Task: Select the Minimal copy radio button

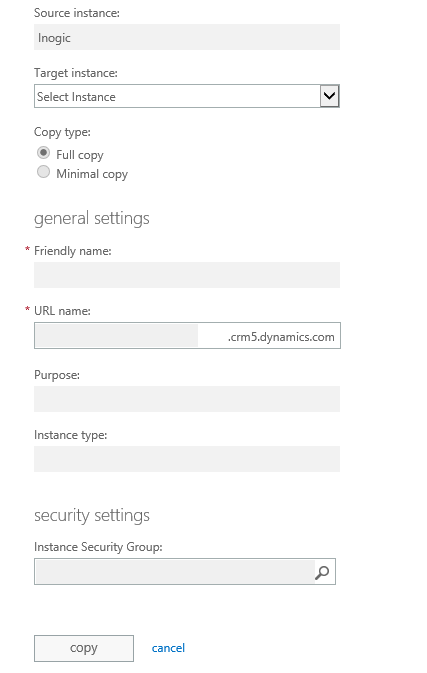Action: tap(43, 172)
